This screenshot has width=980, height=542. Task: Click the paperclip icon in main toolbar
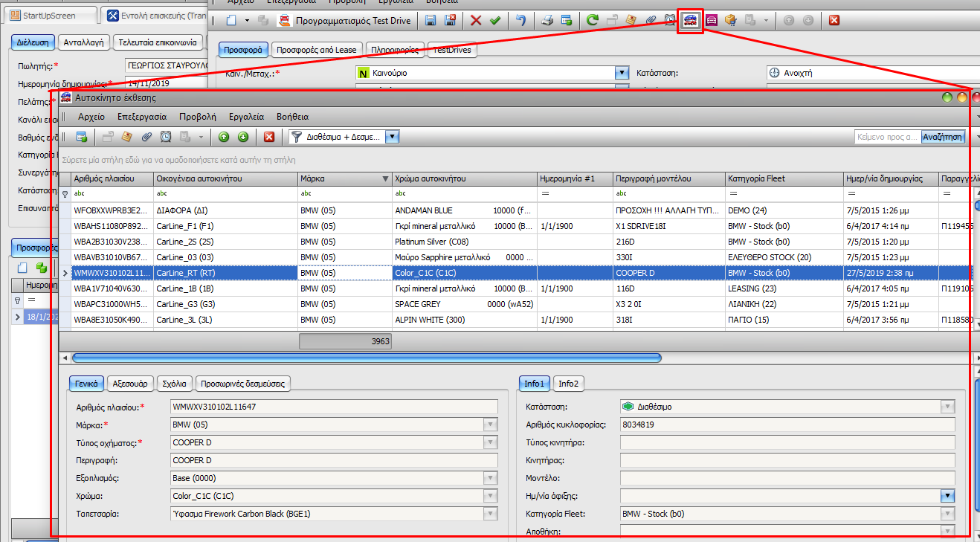[x=651, y=21]
